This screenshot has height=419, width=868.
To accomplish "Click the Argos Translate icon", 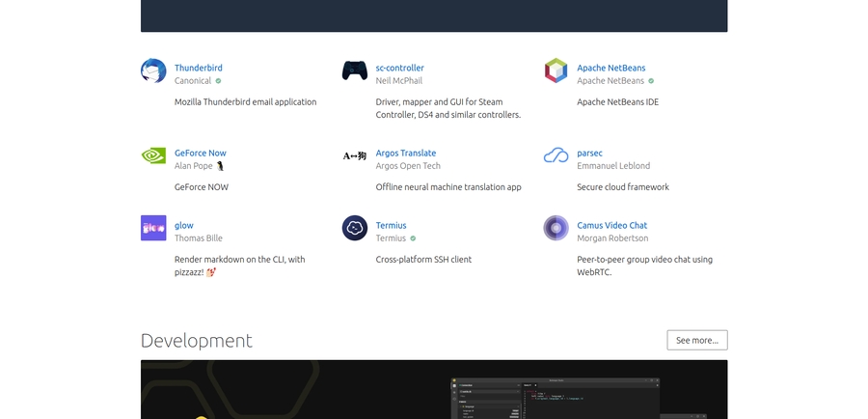I will point(355,155).
